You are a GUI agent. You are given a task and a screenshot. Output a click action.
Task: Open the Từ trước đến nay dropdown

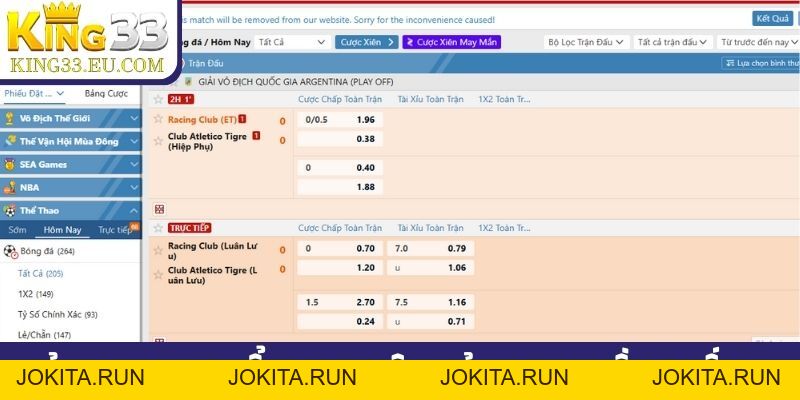point(759,42)
